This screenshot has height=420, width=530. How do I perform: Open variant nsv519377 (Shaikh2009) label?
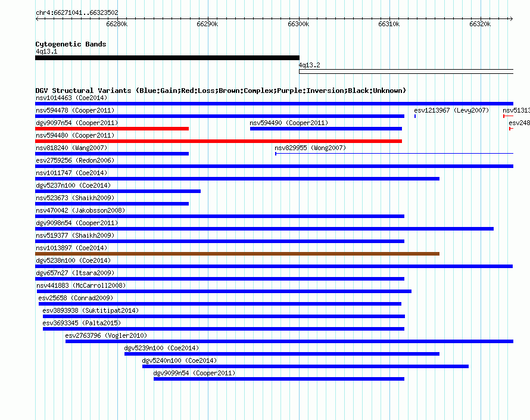[75, 235]
